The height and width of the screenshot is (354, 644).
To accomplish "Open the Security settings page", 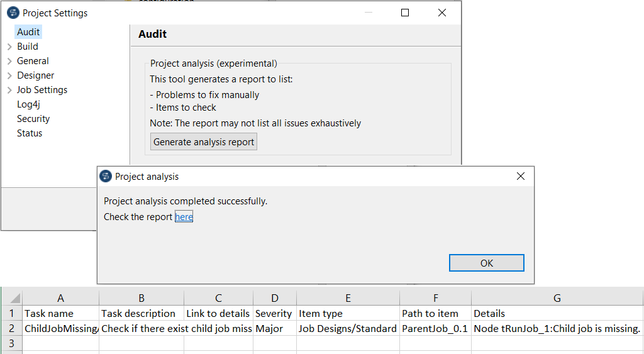I will 33,119.
